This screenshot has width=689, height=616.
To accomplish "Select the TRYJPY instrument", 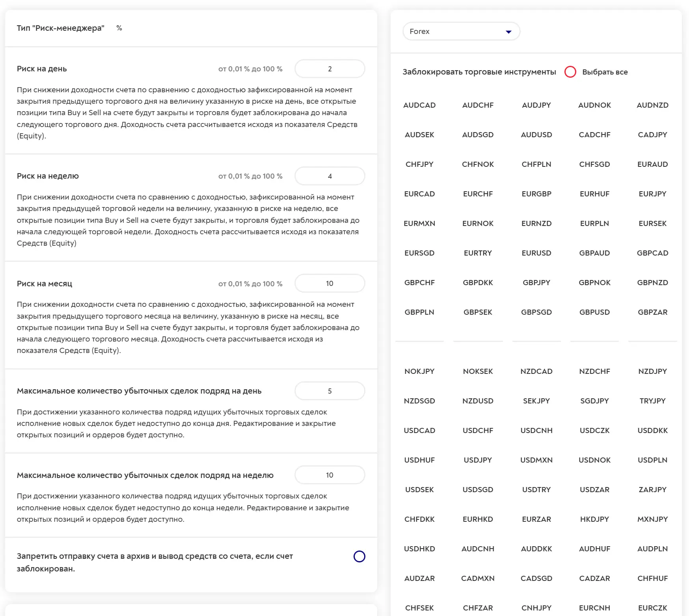I will (653, 401).
